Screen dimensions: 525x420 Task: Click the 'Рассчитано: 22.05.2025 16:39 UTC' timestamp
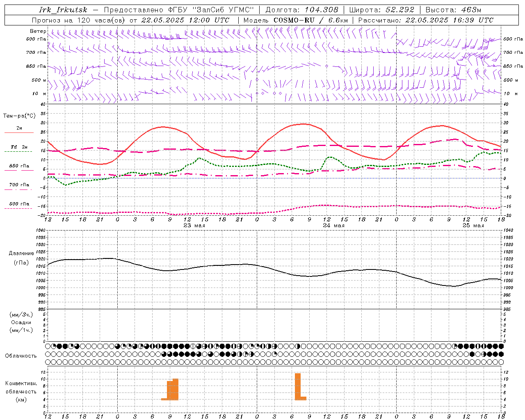pyautogui.click(x=426, y=20)
